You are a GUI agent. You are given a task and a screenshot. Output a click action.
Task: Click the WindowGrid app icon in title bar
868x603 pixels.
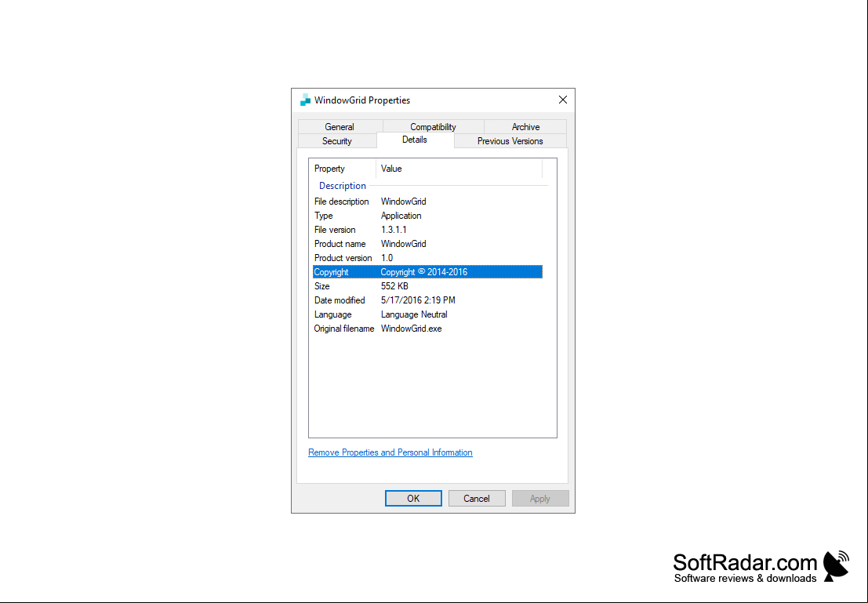(x=305, y=100)
